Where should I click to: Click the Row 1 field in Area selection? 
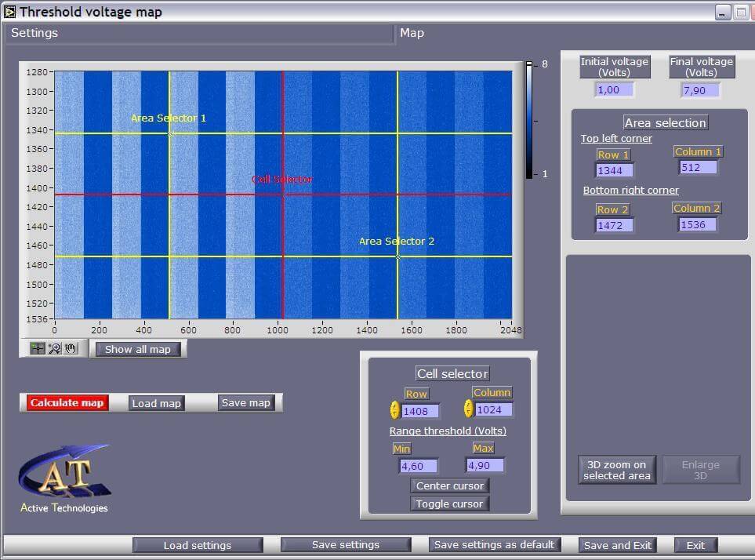614,170
